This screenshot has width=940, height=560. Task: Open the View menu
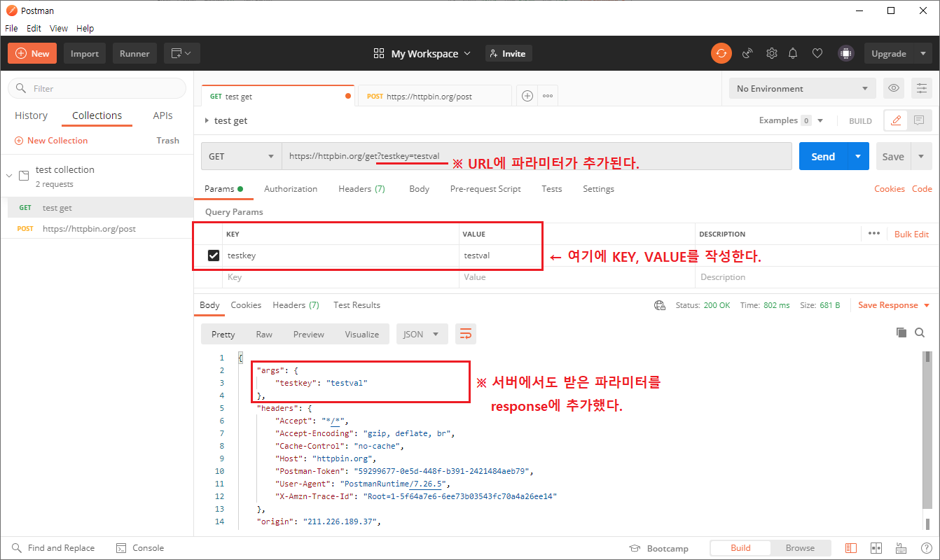click(59, 29)
